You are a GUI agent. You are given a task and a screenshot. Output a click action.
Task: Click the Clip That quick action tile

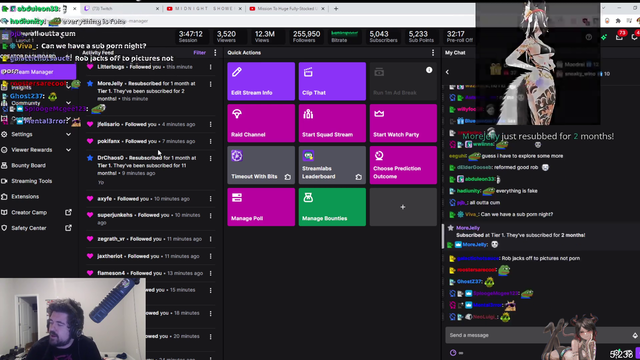pos(332,81)
